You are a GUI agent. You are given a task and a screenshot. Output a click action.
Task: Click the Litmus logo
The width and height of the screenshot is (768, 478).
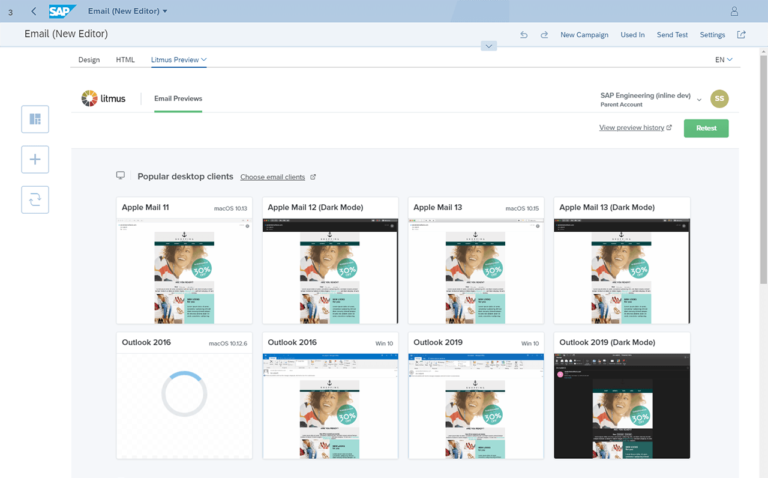[x=103, y=98]
